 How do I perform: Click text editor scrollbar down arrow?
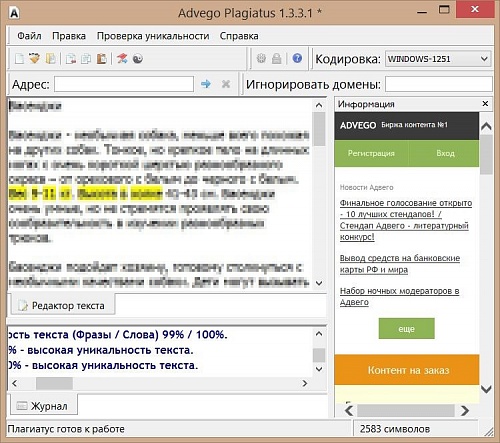tap(319, 283)
